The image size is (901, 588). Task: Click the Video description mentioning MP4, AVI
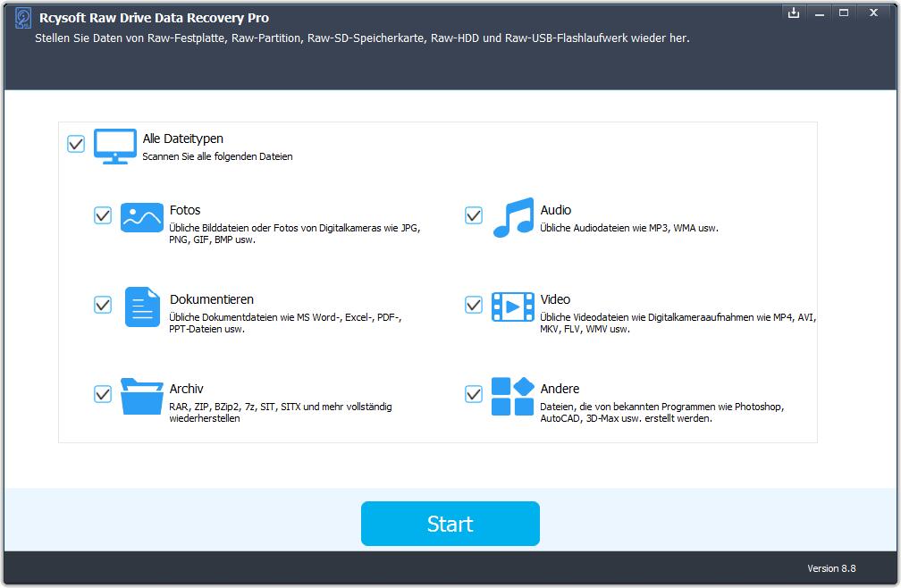678,323
